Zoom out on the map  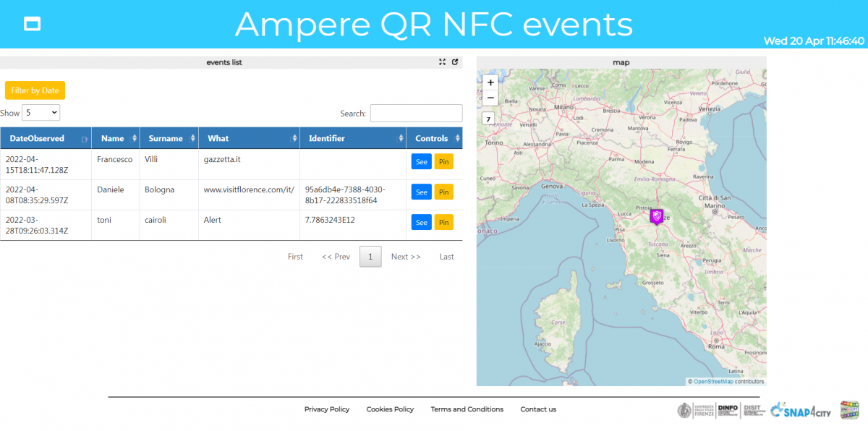tap(490, 98)
